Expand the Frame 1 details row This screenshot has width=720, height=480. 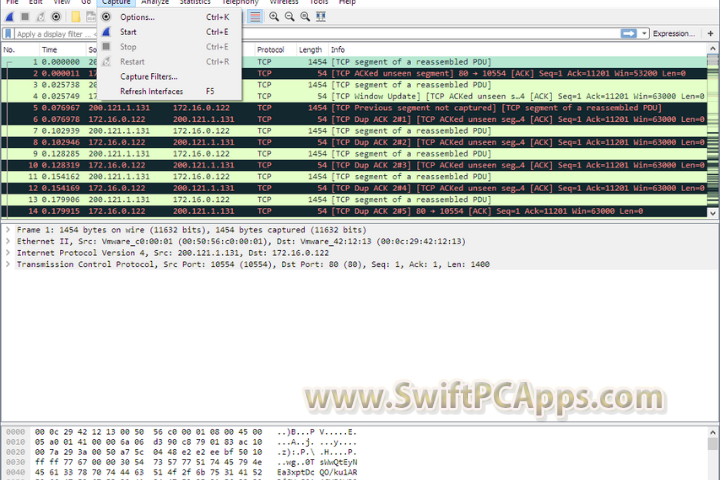point(8,230)
